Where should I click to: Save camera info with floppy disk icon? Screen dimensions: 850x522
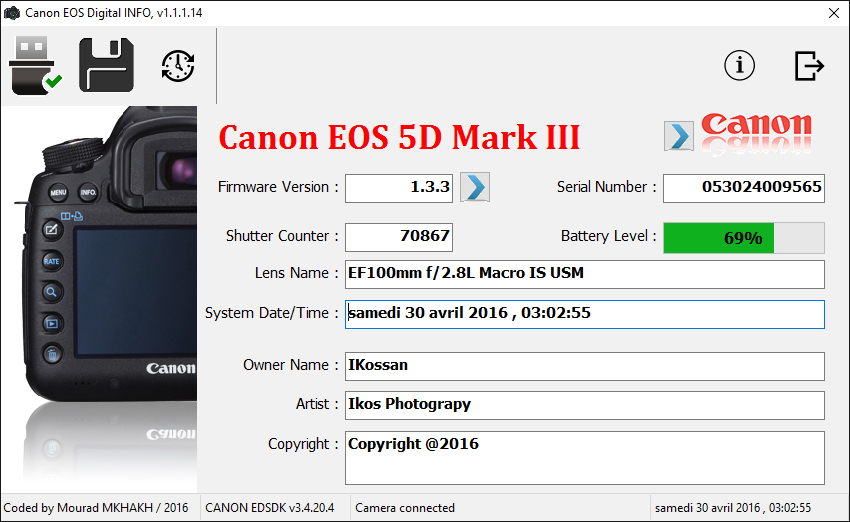click(x=106, y=65)
